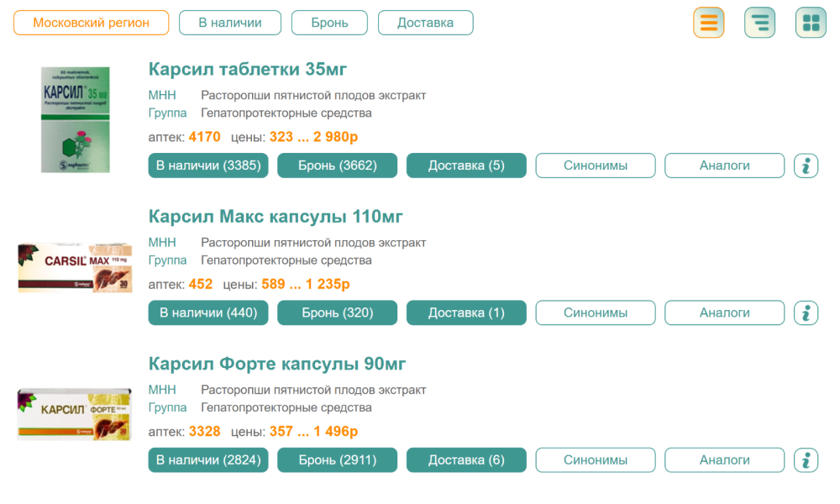The width and height of the screenshot is (840, 504).
Task: Switch to simple list view icon
Action: tap(708, 23)
